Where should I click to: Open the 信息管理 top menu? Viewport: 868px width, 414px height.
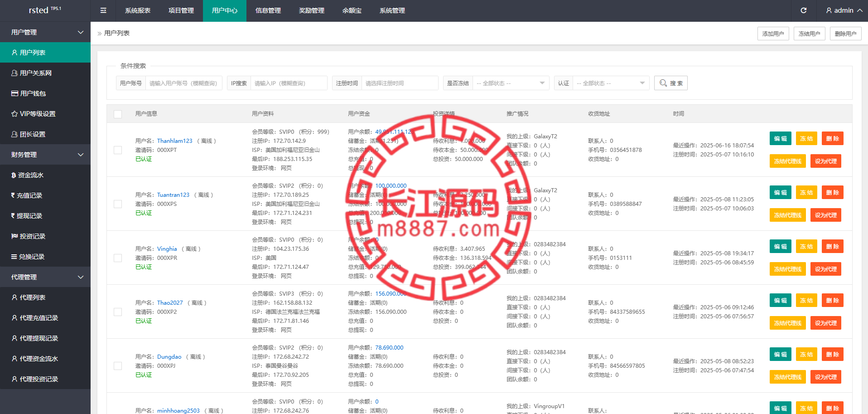268,10
